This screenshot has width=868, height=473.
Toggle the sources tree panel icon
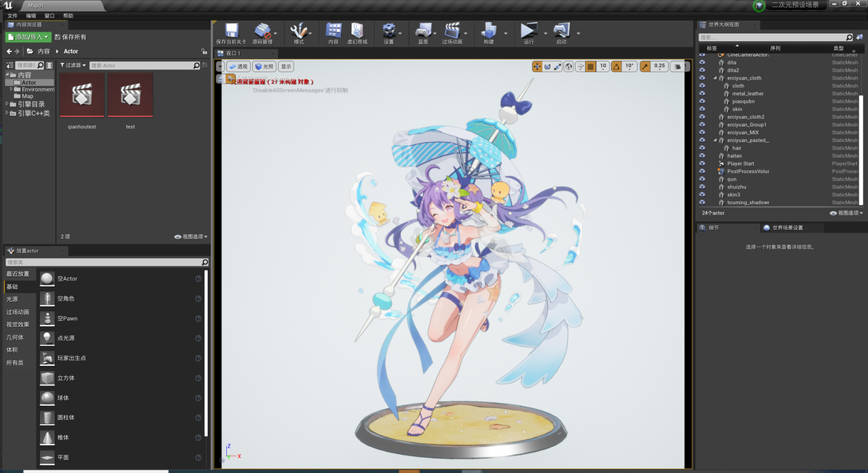(10, 65)
